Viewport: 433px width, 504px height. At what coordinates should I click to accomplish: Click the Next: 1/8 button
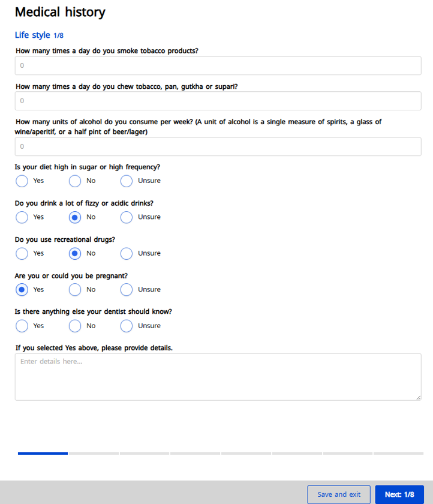coord(399,494)
